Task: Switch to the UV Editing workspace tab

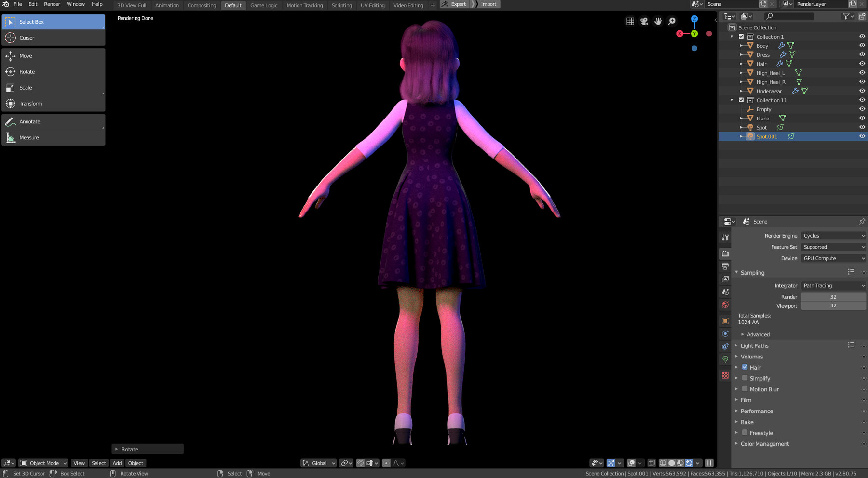Action: pos(373,5)
